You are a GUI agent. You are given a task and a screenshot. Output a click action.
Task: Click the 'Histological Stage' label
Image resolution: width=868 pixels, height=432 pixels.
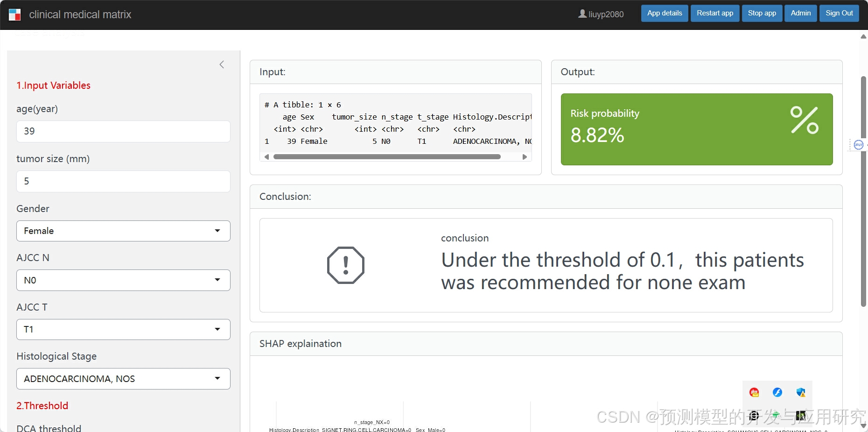coord(56,356)
